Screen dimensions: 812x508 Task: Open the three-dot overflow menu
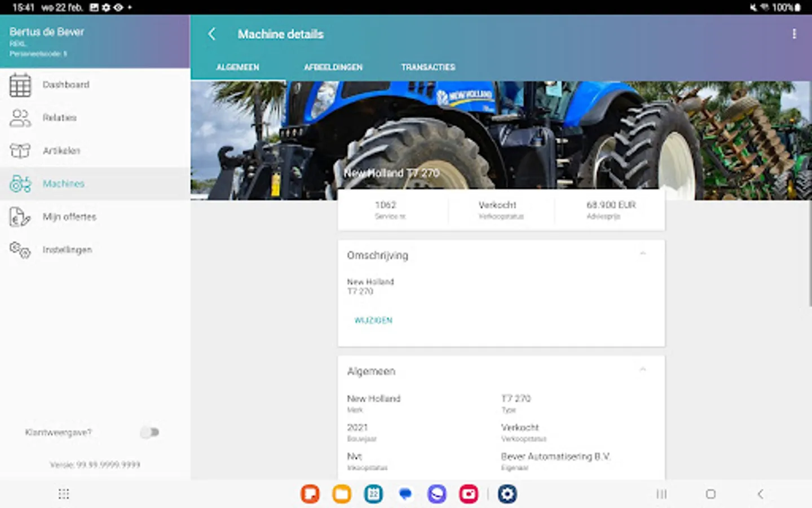794,34
